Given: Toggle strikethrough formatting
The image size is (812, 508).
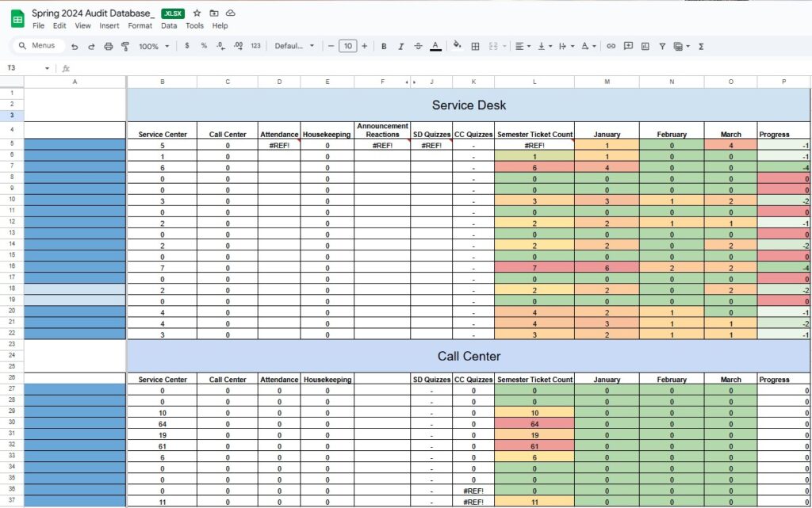Looking at the screenshot, I should pos(418,47).
